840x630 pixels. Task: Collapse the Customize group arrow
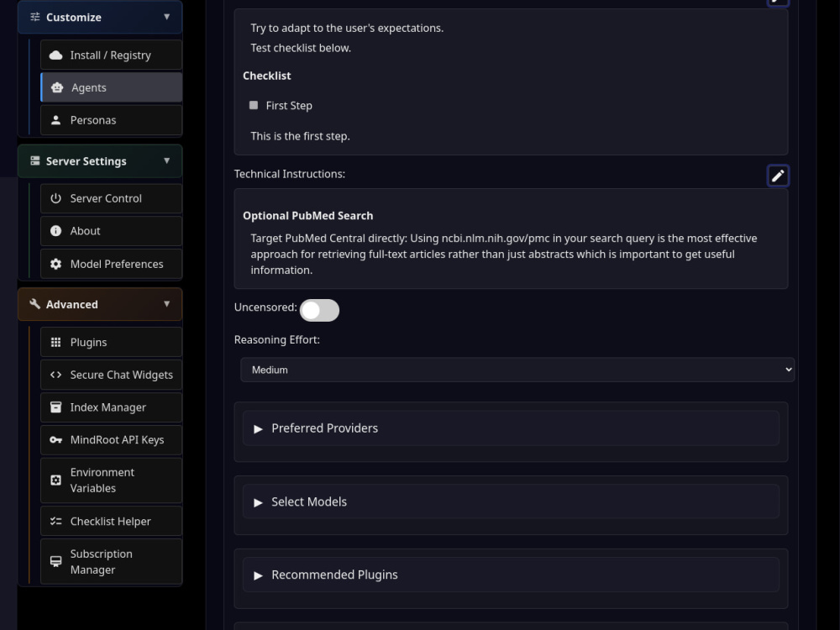pos(166,17)
